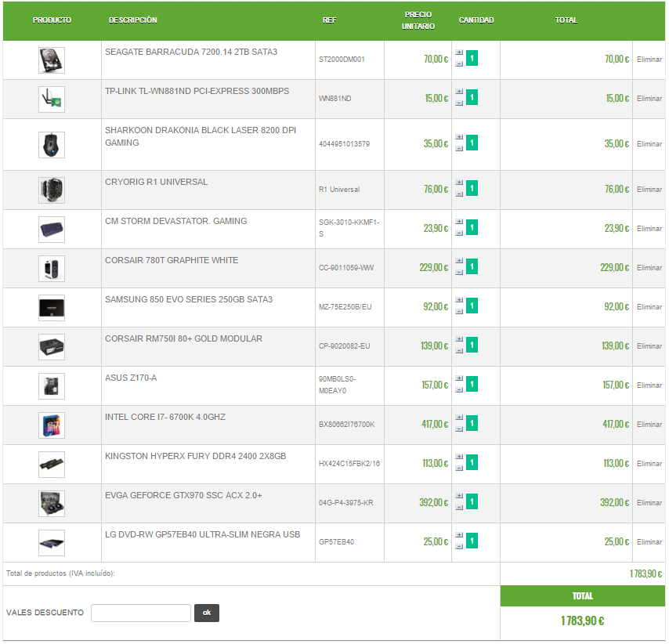Click the DESCRIPCIÓN column header
This screenshot has width=669, height=644.
pos(132,20)
